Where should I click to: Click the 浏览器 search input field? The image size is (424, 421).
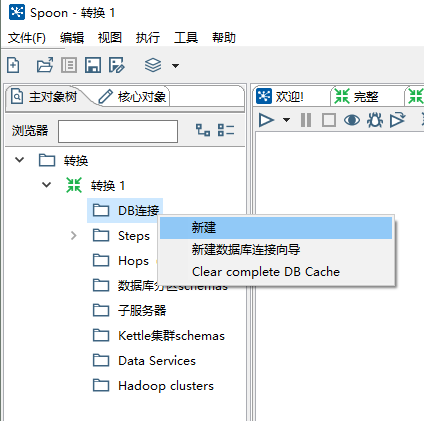click(x=118, y=131)
